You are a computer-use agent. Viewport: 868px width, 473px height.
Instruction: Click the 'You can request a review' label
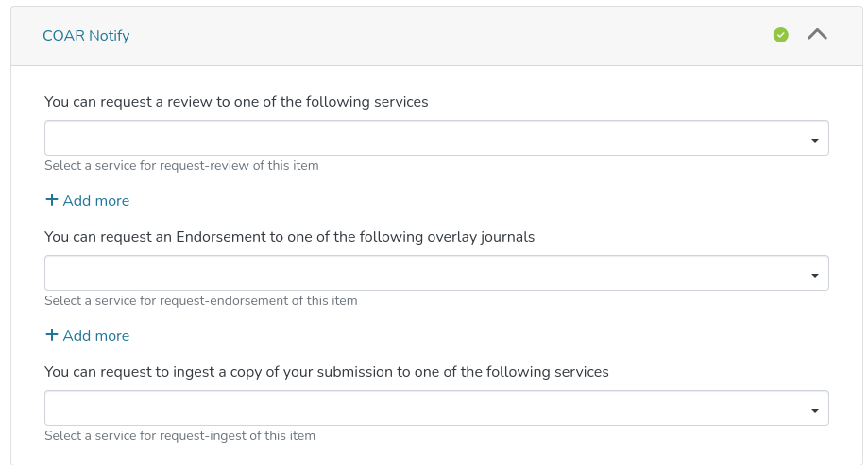(236, 102)
